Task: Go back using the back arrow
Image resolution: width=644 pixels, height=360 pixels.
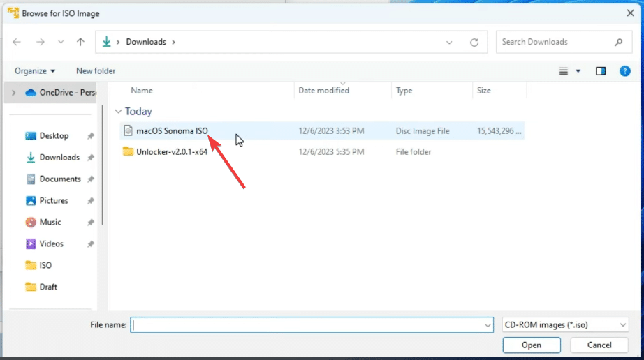Action: click(17, 42)
